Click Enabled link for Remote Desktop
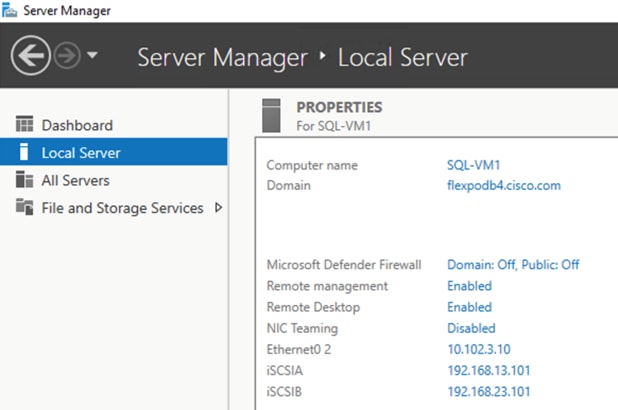618x410 pixels. coord(469,307)
